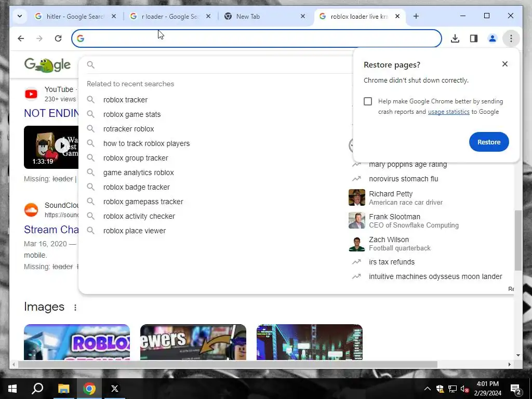Open the notification center icon

[x=516, y=389]
